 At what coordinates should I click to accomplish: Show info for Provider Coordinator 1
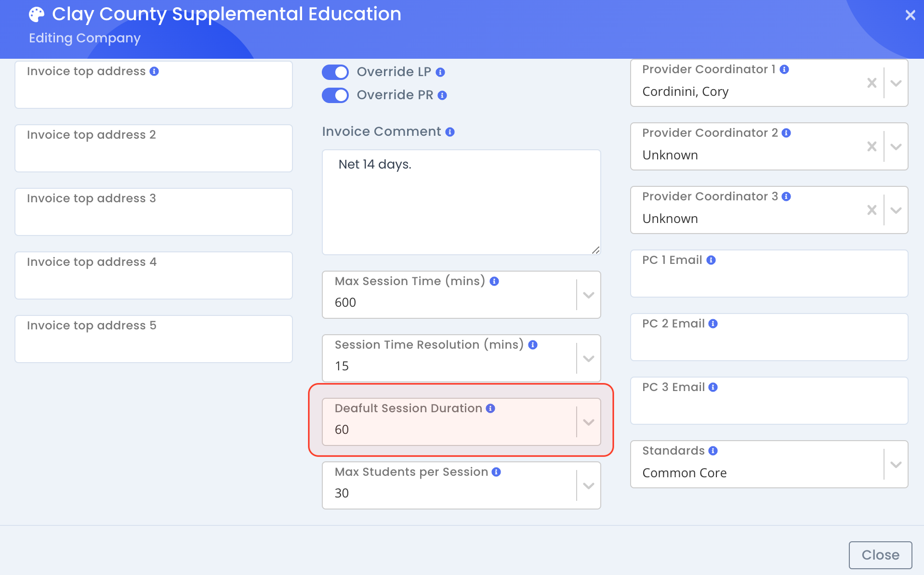point(784,69)
